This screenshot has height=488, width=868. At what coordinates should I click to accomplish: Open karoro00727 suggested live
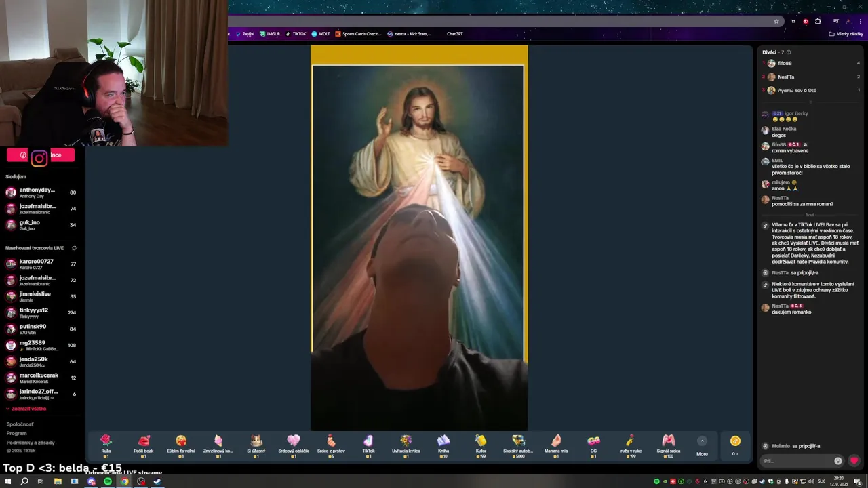click(41, 264)
